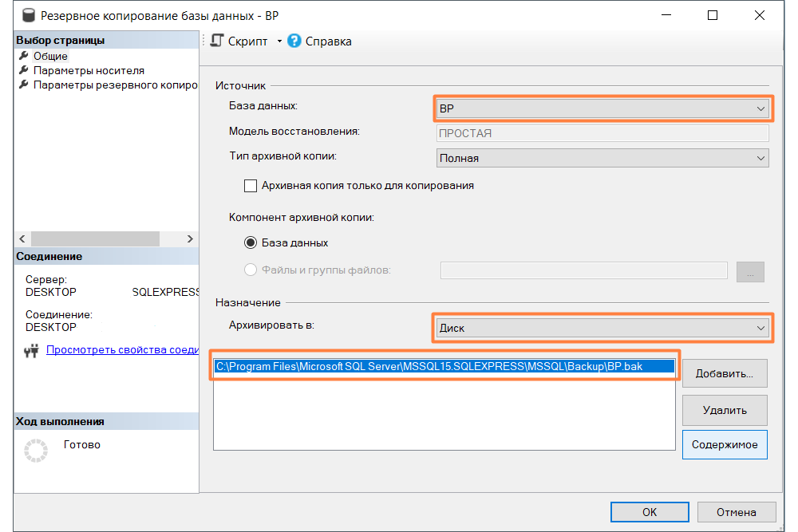Click the Модель восстановления field showing ПРОСТАЯ
The image size is (798, 532).
[x=602, y=133]
